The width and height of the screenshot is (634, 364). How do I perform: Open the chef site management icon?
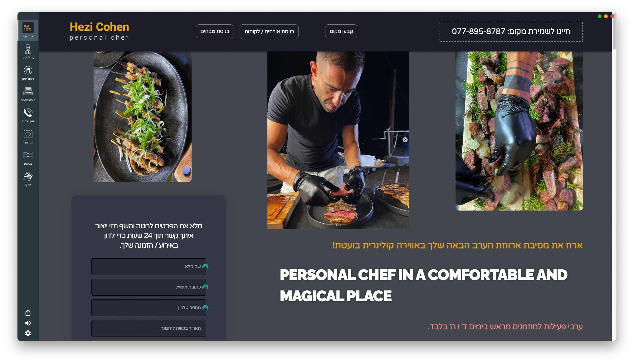28,51
